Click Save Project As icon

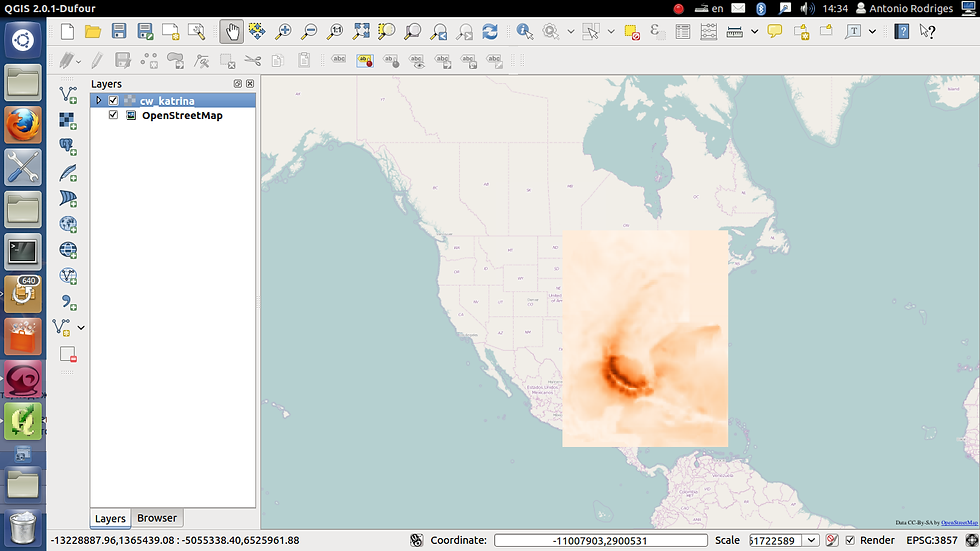point(145,31)
